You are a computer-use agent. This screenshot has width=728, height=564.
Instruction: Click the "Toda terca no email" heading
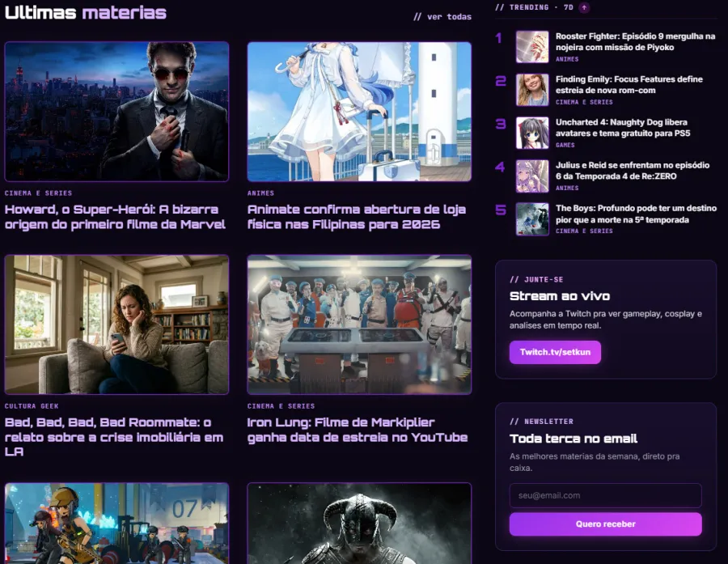click(574, 439)
